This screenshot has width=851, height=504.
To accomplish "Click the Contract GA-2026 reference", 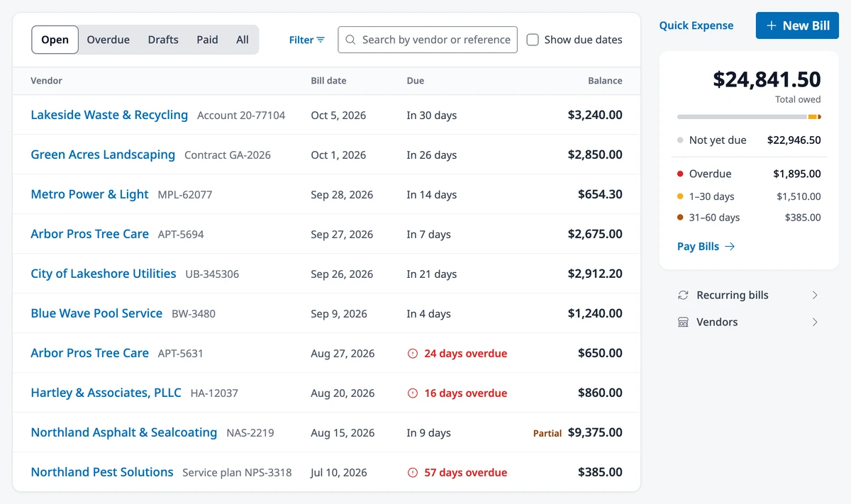I will pos(228,155).
